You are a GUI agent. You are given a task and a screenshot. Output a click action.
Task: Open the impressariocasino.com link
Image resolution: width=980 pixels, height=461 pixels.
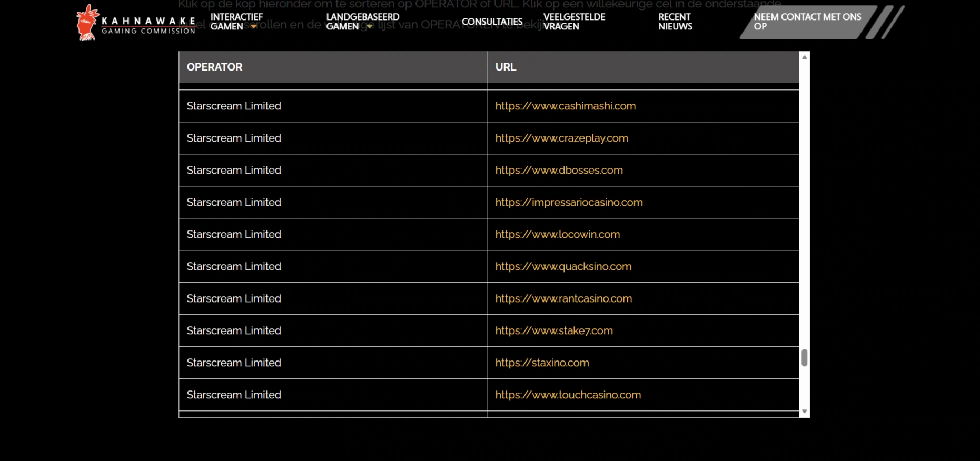click(569, 202)
